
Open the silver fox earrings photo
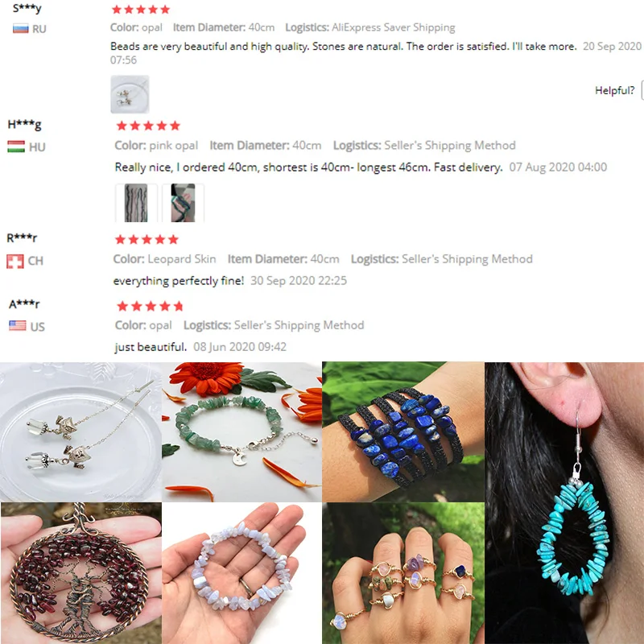81,431
